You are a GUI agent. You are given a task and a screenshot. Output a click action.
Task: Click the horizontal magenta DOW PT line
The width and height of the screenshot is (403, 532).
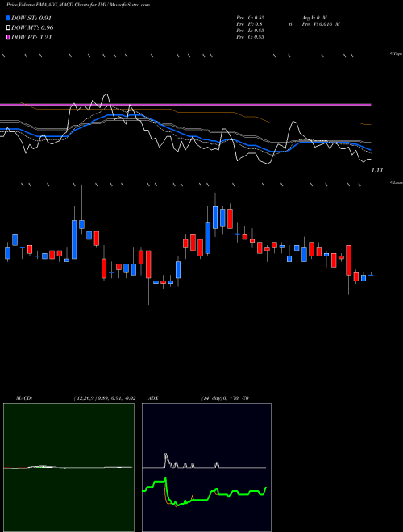[x=185, y=105]
